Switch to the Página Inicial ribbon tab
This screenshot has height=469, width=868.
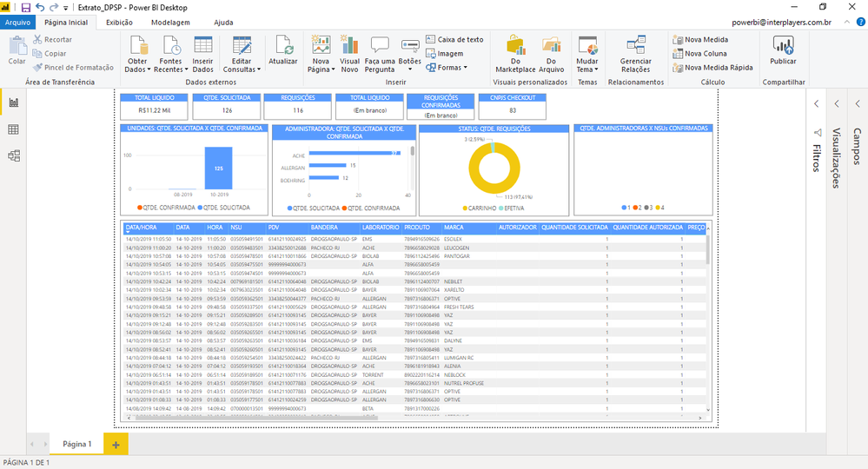[x=66, y=22]
